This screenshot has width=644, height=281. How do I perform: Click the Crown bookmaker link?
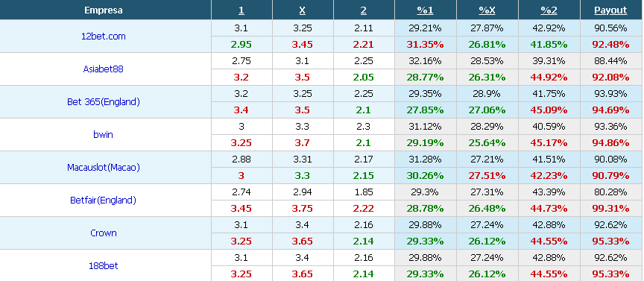coord(104,233)
